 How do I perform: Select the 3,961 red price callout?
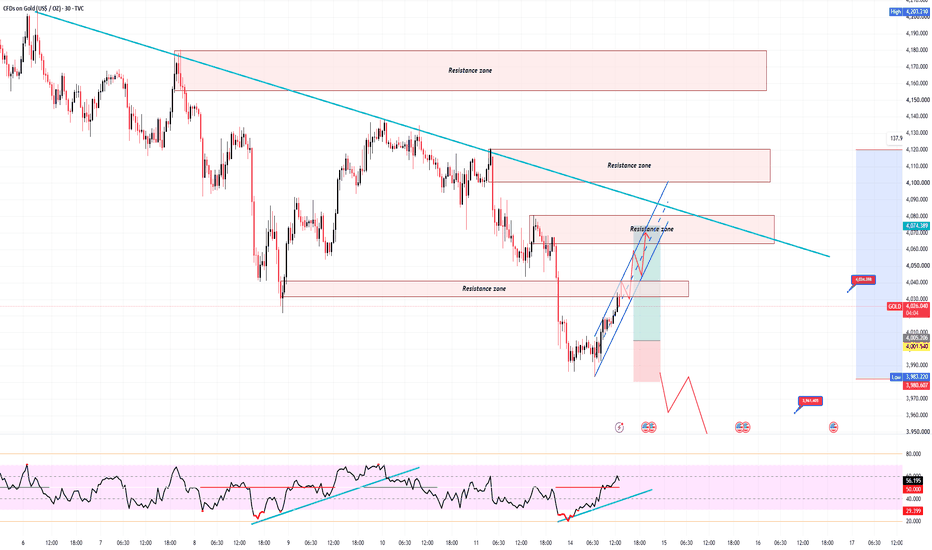(x=811, y=401)
